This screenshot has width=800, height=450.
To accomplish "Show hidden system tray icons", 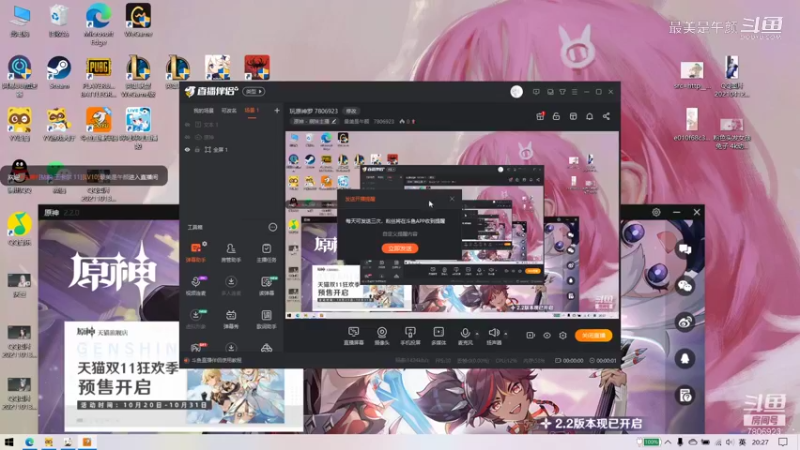I will [667, 442].
